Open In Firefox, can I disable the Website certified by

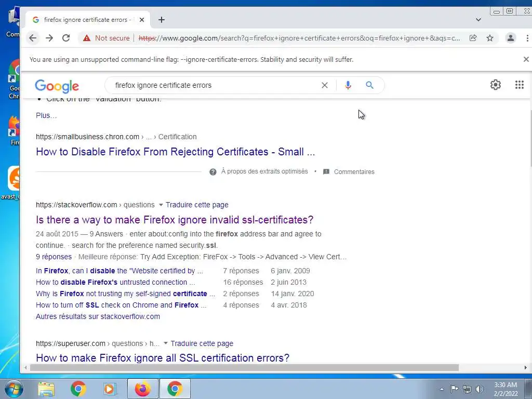(x=119, y=271)
